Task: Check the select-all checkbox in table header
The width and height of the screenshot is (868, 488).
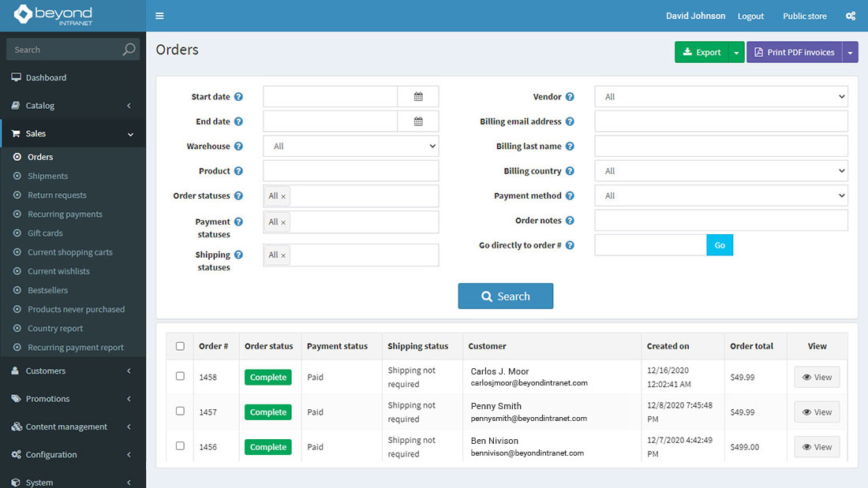Action: click(179, 345)
